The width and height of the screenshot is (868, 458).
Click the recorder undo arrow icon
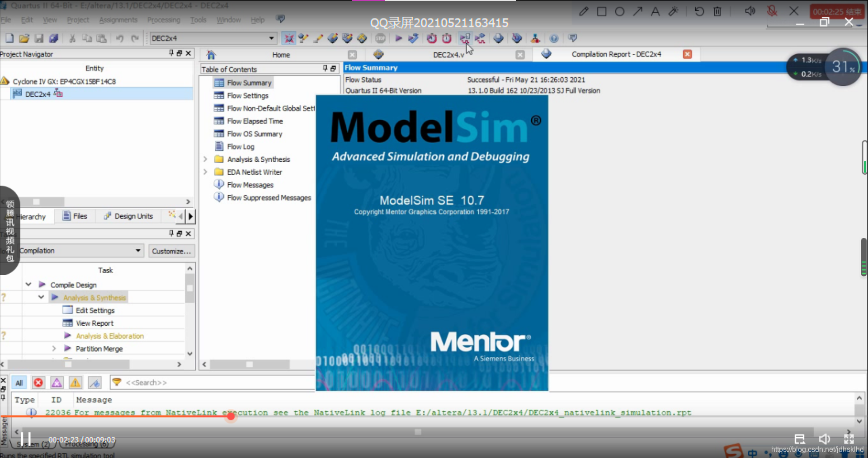[699, 11]
